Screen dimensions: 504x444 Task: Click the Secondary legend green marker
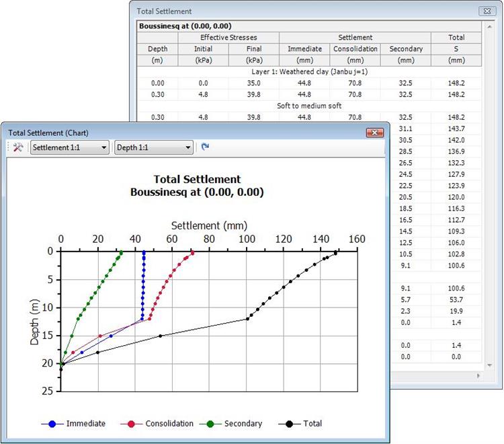coord(210,424)
